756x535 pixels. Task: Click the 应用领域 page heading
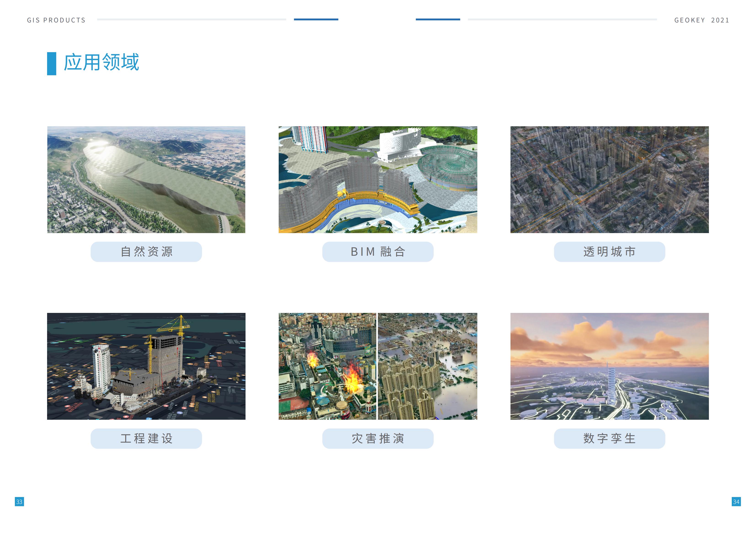(x=102, y=62)
